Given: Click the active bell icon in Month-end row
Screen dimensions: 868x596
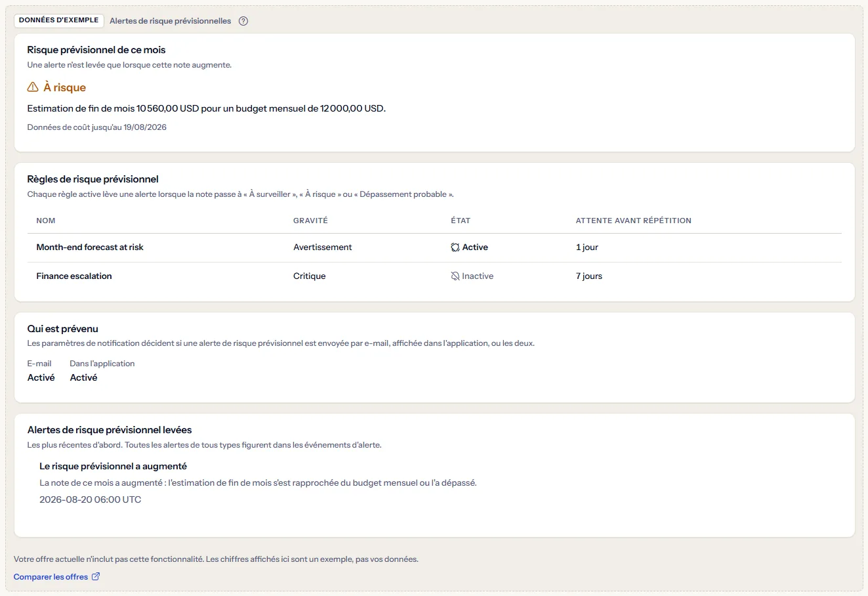Looking at the screenshot, I should 455,247.
